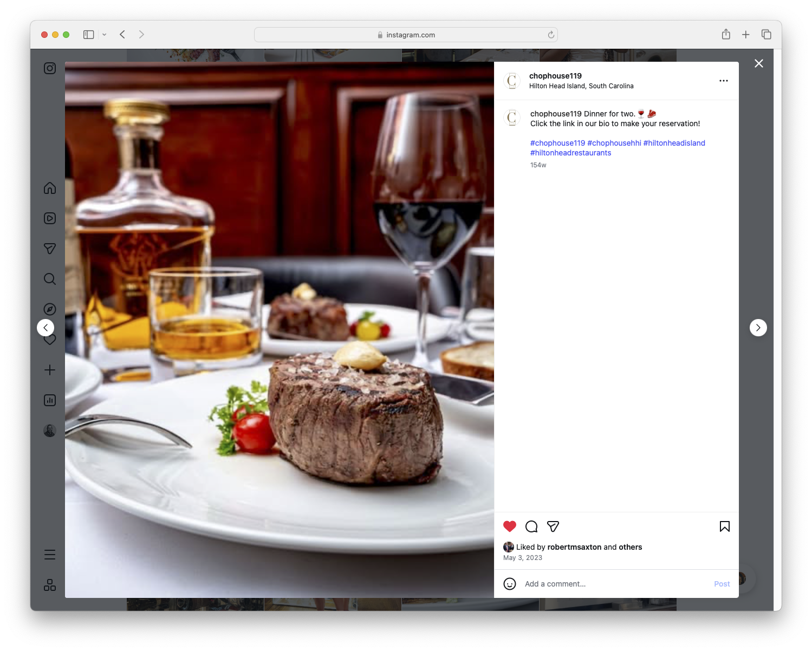Viewport: 812px width, 651px height.
Task: Click the 154w timestamp under caption
Action: [538, 165]
